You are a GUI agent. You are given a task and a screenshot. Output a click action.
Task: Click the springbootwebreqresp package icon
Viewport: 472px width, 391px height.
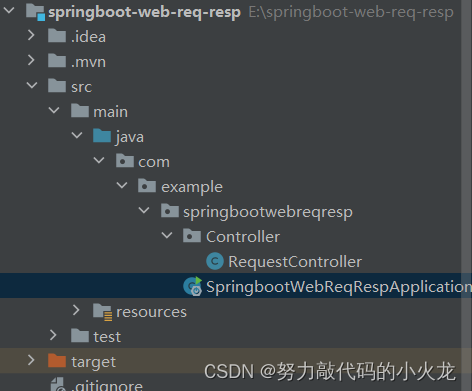point(170,211)
